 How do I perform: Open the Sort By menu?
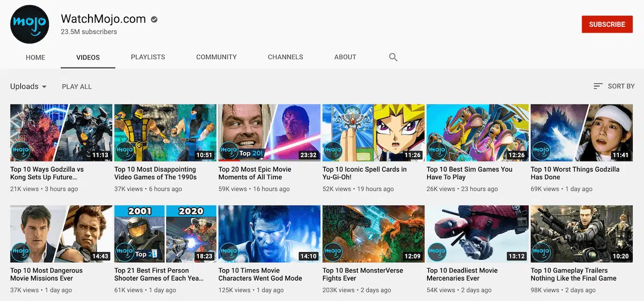(x=614, y=86)
